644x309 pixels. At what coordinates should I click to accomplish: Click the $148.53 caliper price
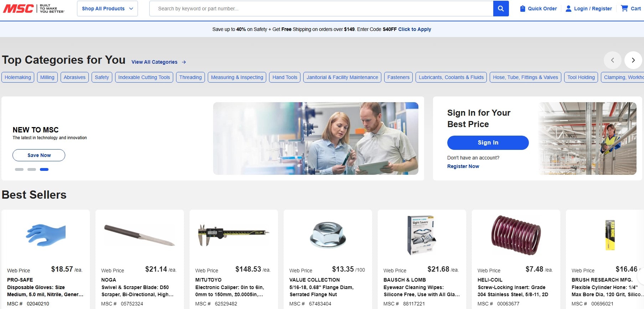(248, 269)
